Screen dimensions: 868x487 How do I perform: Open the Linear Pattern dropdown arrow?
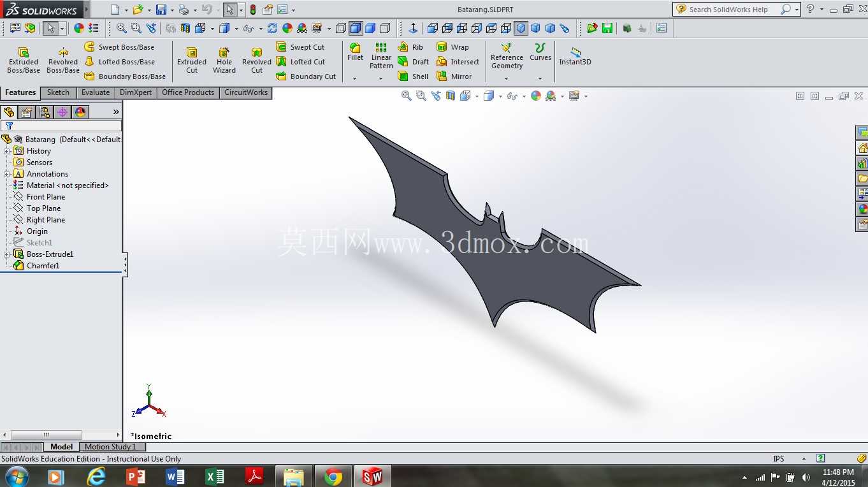coord(380,78)
